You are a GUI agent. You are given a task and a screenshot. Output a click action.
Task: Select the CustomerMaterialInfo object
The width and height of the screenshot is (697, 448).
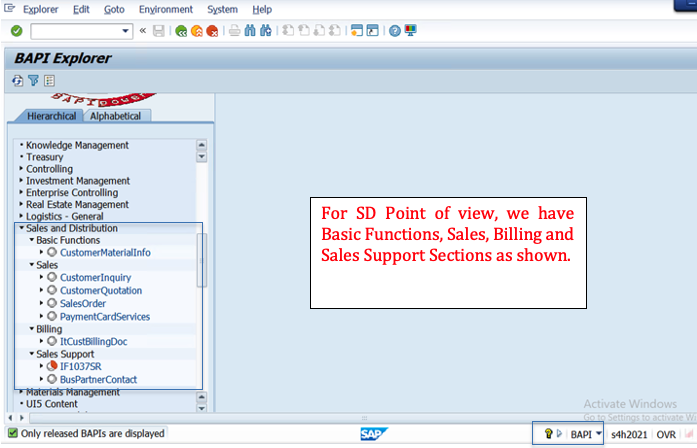click(105, 252)
